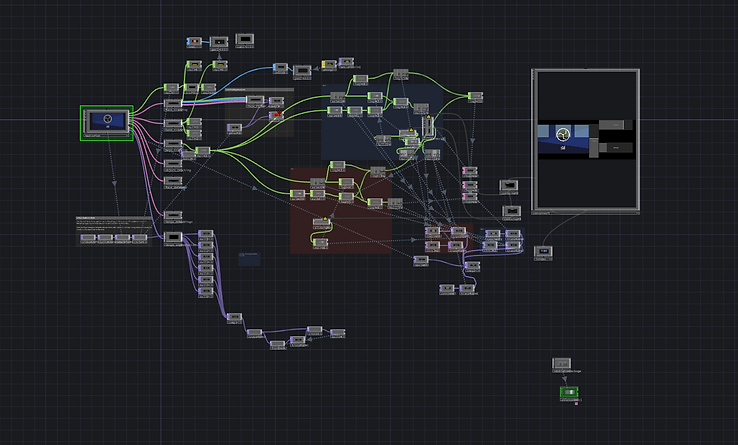This screenshot has width=738, height=445.
Task: Click the large container viewer showing OBS preview
Action: point(586,141)
